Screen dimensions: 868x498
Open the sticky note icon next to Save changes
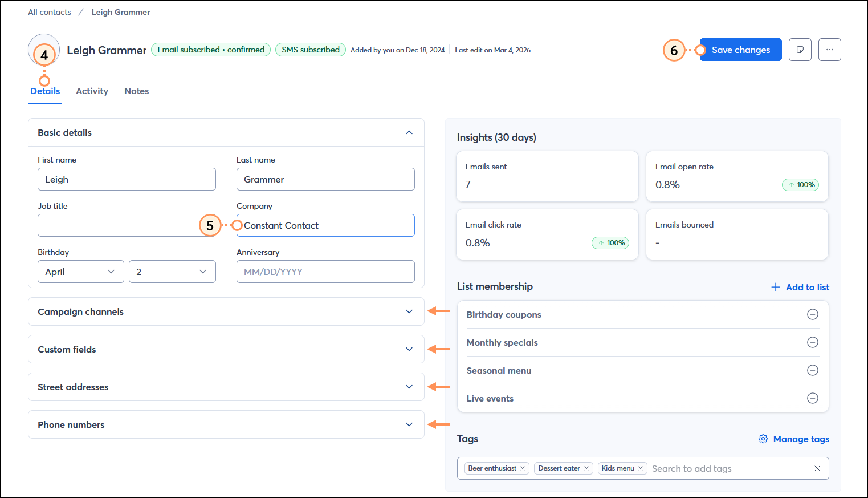(x=800, y=50)
